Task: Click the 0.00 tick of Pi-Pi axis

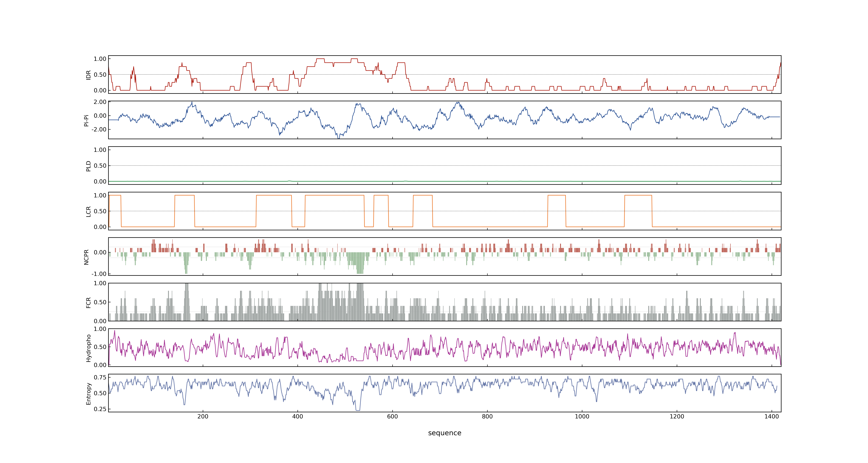Action: click(100, 116)
